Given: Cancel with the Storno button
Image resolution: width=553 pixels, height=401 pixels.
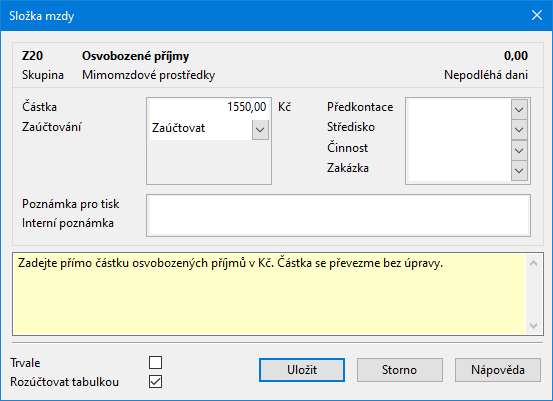Looking at the screenshot, I should coord(400,370).
